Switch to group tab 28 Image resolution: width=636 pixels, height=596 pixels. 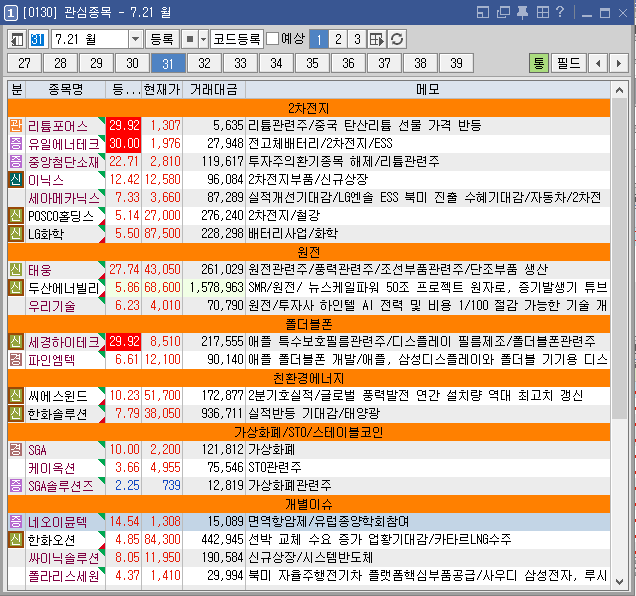(x=60, y=63)
